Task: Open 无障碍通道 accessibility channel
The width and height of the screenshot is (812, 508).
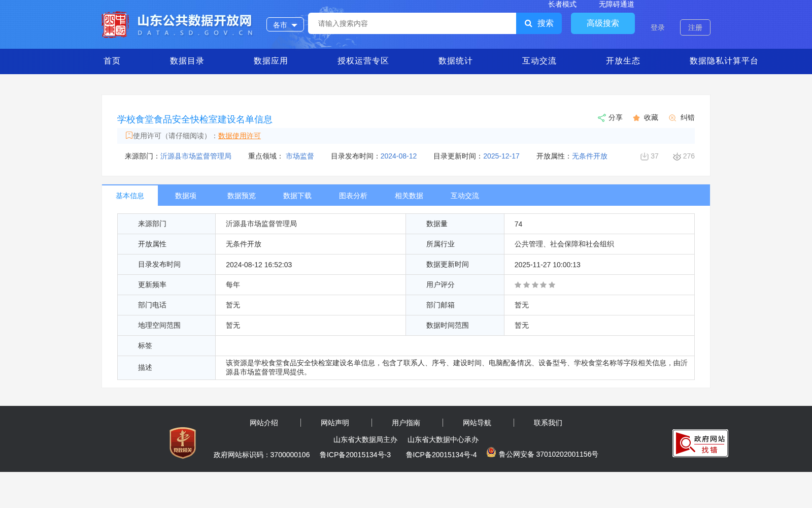Action: tap(617, 4)
